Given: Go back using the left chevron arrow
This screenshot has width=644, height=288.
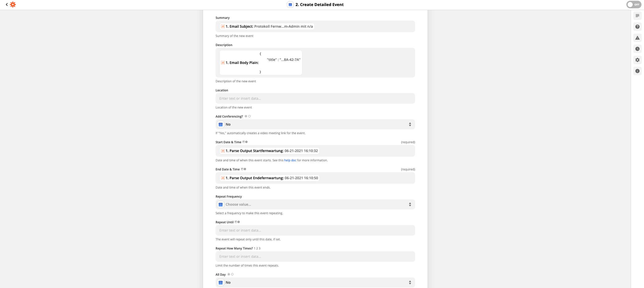Looking at the screenshot, I should pyautogui.click(x=7, y=5).
